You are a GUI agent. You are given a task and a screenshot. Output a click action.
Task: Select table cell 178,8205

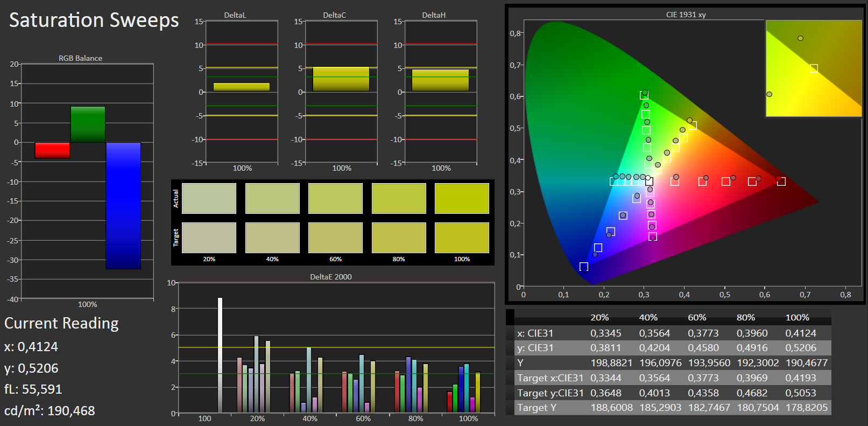807,408
